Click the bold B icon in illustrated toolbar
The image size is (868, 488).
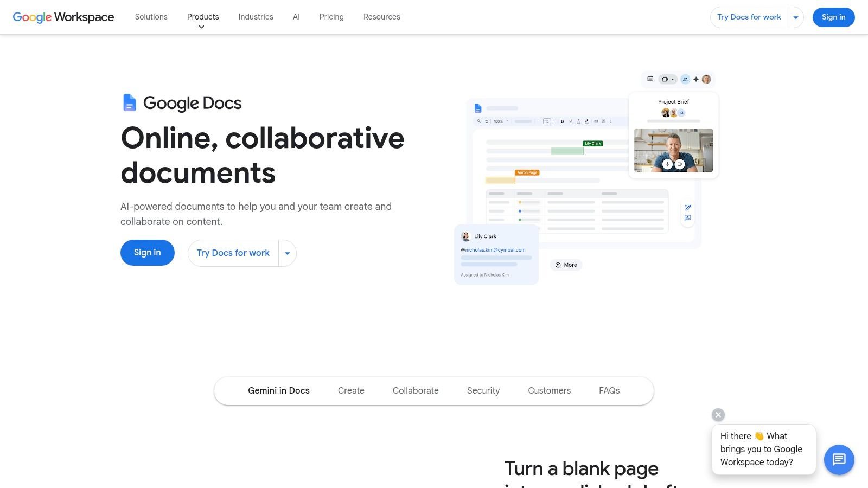coord(563,121)
